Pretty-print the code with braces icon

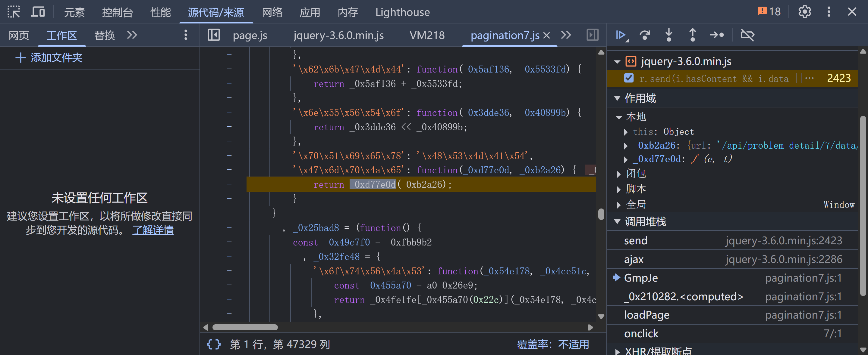[214, 344]
